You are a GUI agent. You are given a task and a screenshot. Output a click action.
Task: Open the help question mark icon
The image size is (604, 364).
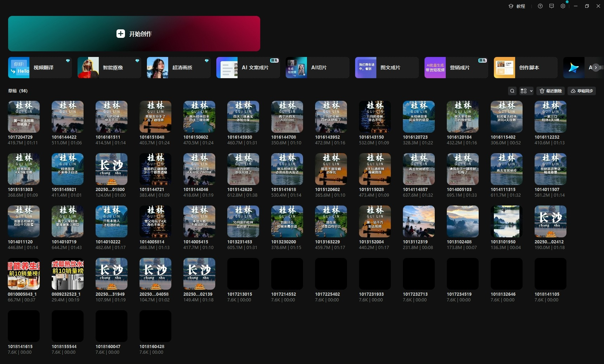[x=540, y=6]
